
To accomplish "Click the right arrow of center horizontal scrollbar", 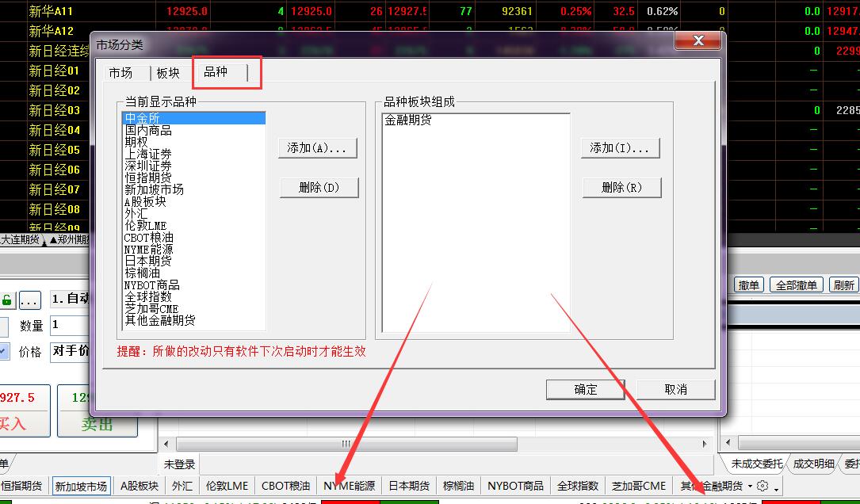I will point(705,444).
